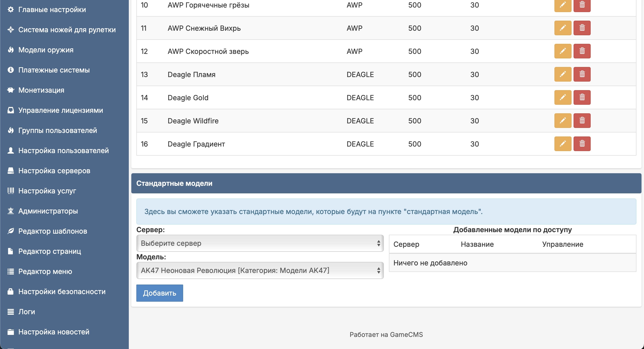Edit the AWP Снежный Вихрь row with pencil icon
This screenshot has height=349, width=644.
[563, 28]
